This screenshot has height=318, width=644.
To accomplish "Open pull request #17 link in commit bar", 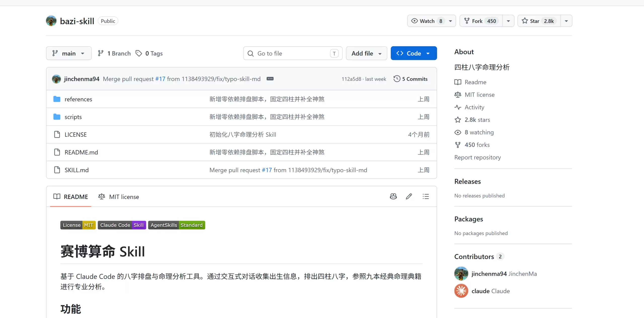I will (x=160, y=79).
